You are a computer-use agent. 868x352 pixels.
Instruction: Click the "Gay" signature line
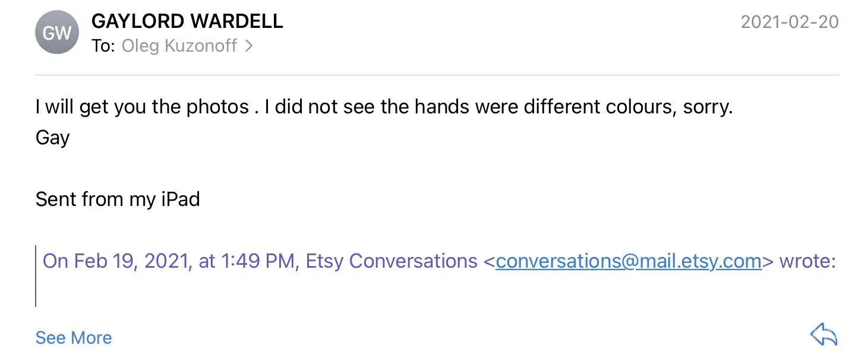pos(52,138)
